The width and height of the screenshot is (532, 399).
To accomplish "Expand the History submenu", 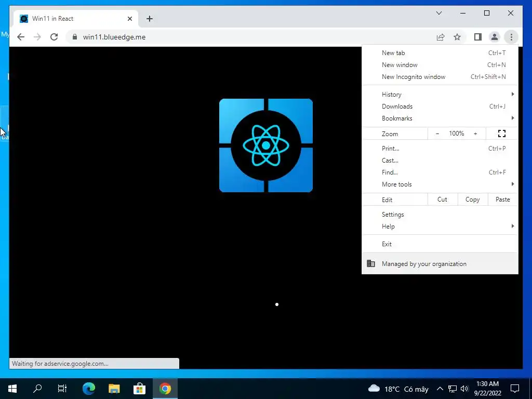I will tap(440, 95).
